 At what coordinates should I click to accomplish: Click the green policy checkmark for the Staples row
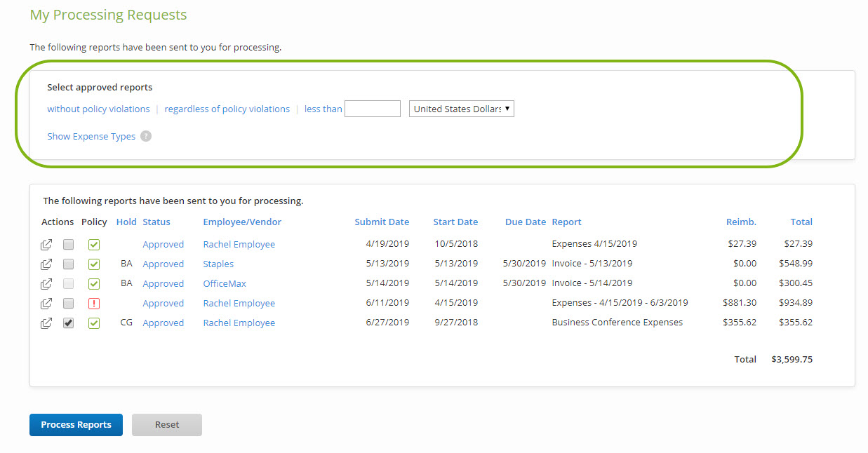point(94,264)
